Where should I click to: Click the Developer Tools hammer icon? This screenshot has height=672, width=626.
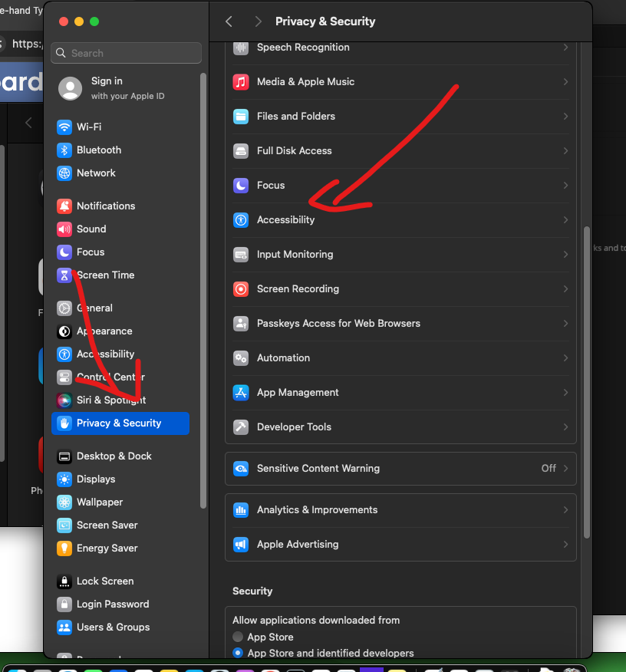[241, 427]
